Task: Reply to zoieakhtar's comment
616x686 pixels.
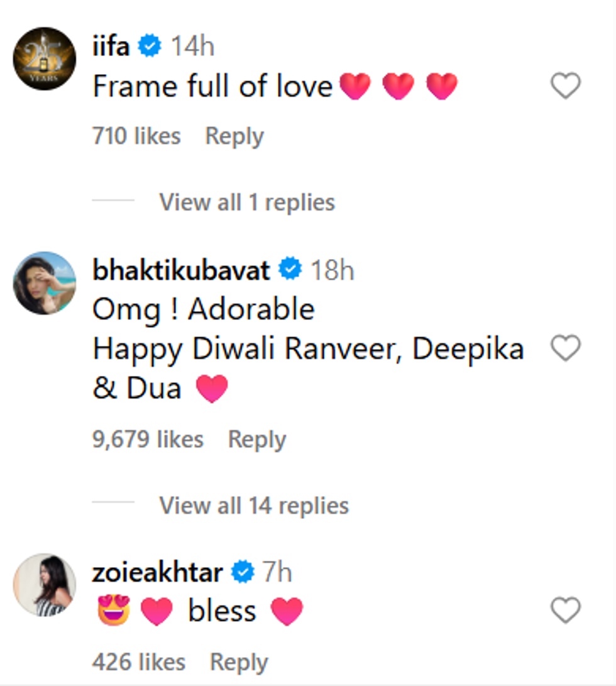Action: point(239,662)
